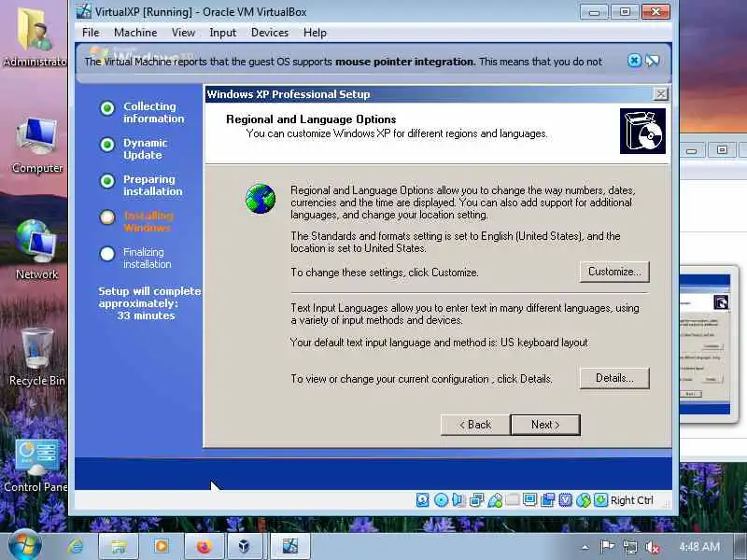Click the 'Right Ctrl' host key text

pos(632,500)
